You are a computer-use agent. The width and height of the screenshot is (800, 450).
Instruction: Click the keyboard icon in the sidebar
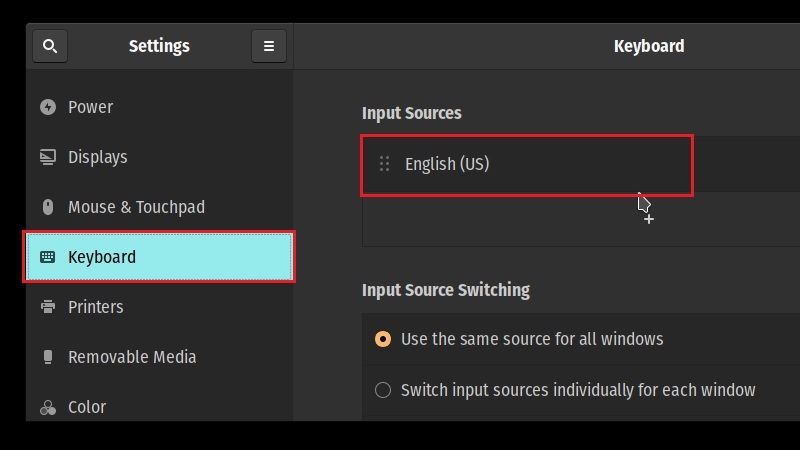pyautogui.click(x=47, y=257)
